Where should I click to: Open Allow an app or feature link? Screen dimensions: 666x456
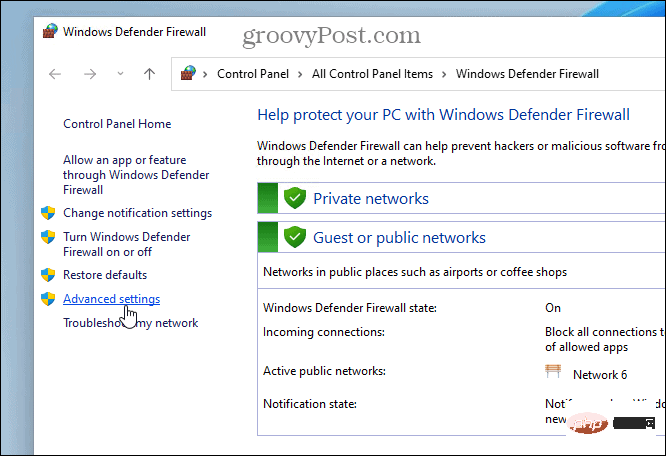pyautogui.click(x=136, y=175)
